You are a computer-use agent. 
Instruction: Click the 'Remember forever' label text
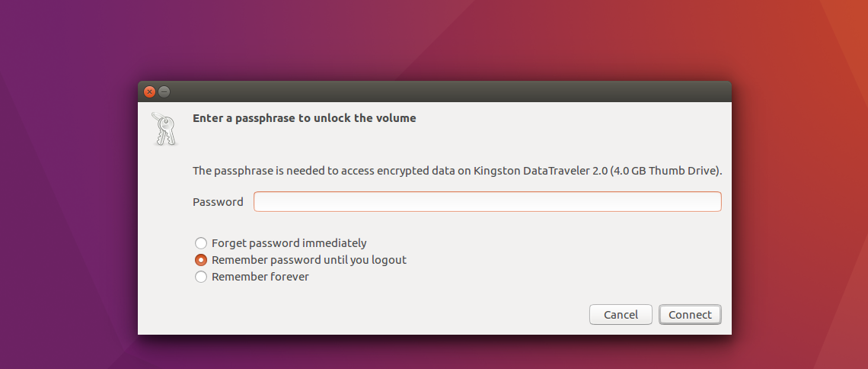tap(260, 277)
